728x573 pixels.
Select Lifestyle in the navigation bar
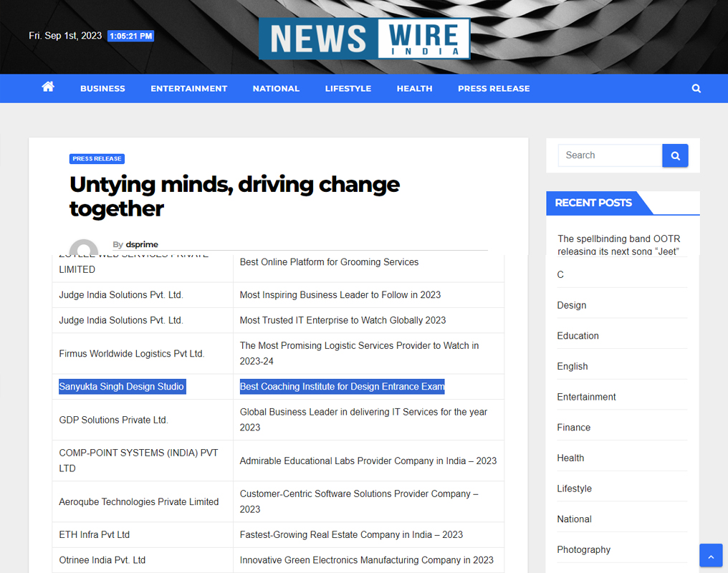[x=348, y=89]
